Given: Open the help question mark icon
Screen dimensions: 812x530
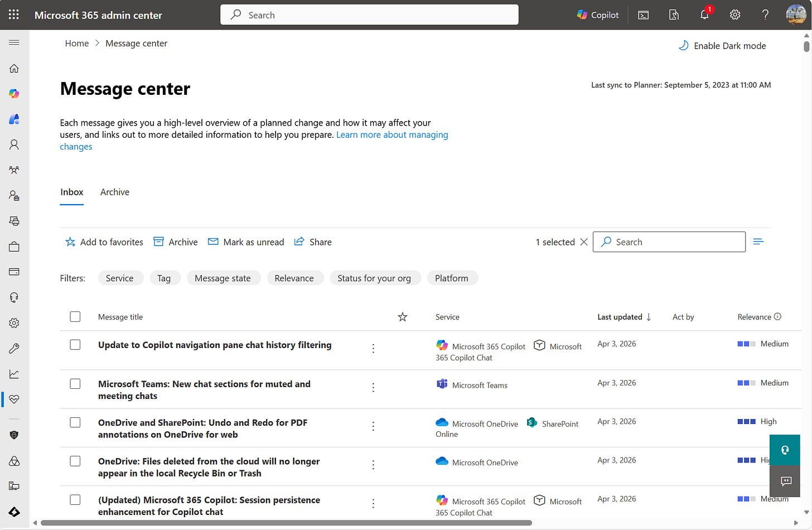Looking at the screenshot, I should coord(765,15).
